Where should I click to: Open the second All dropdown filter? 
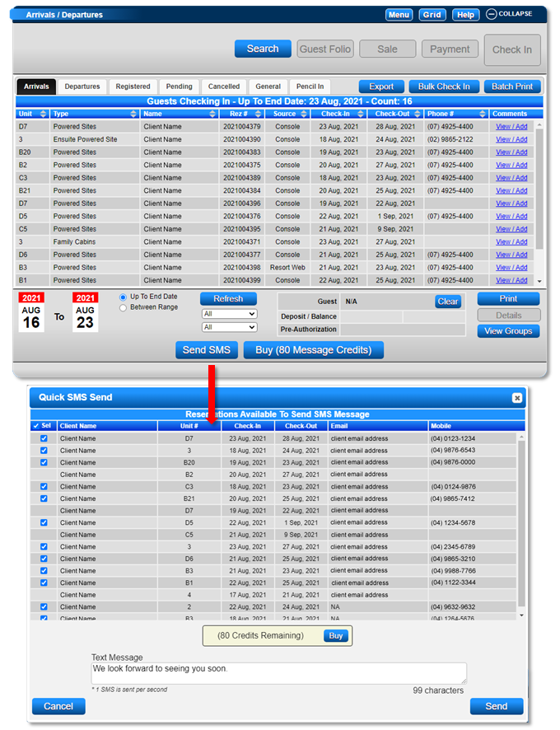pos(230,327)
